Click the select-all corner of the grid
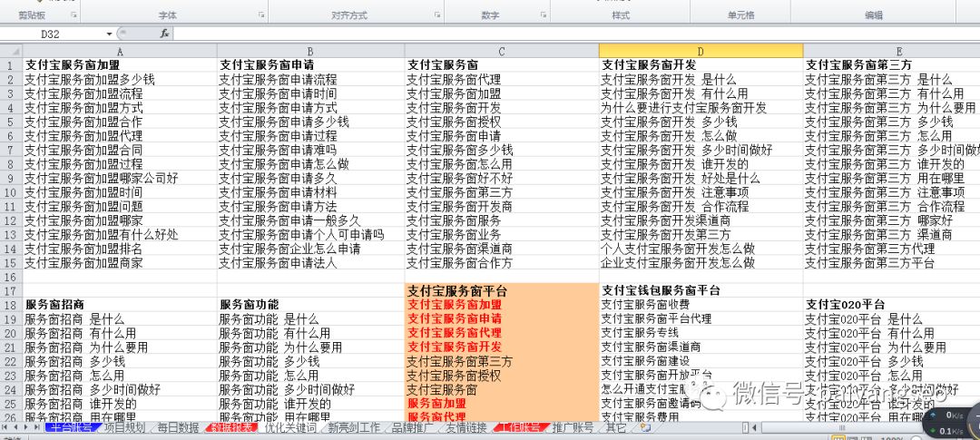980x440 pixels. [11, 51]
